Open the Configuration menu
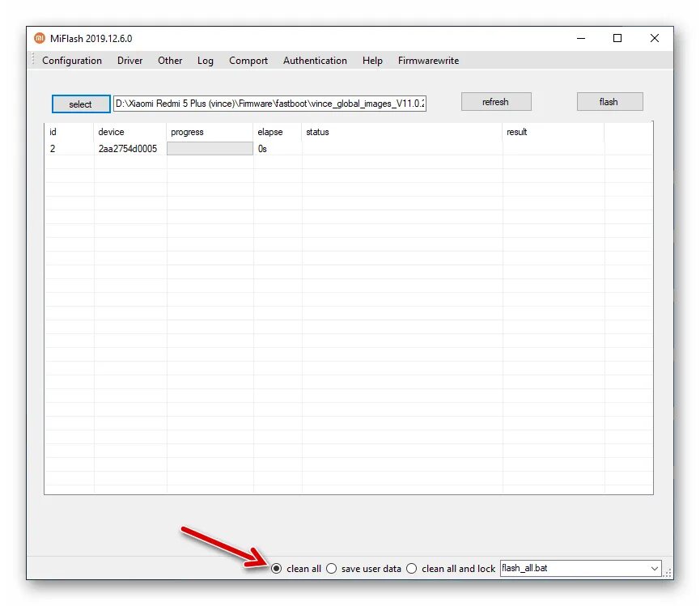 (x=72, y=61)
